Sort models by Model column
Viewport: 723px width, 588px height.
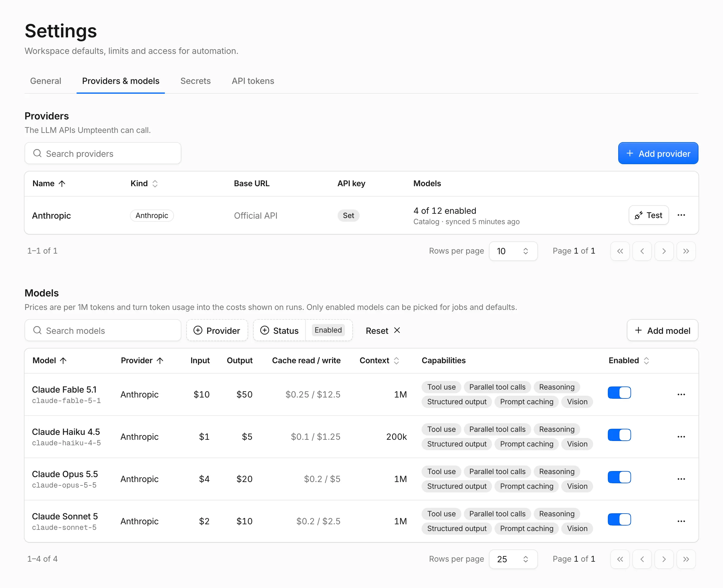pos(49,360)
